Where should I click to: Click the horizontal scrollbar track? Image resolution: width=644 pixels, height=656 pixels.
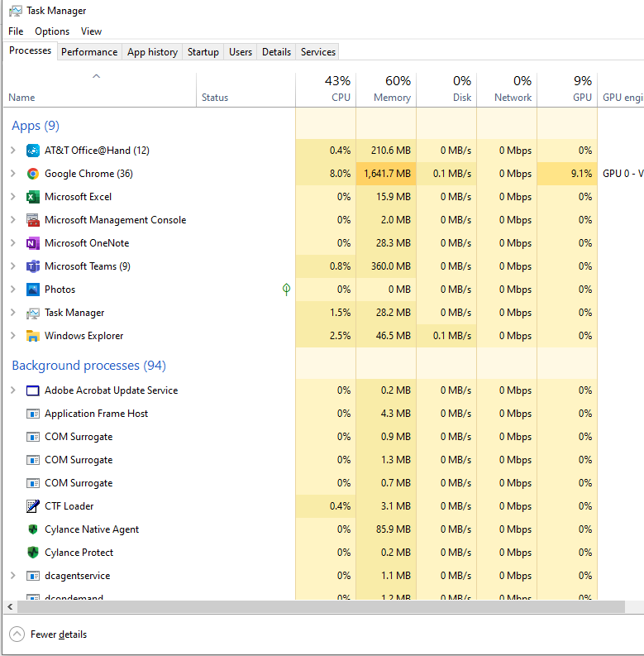pos(634,606)
